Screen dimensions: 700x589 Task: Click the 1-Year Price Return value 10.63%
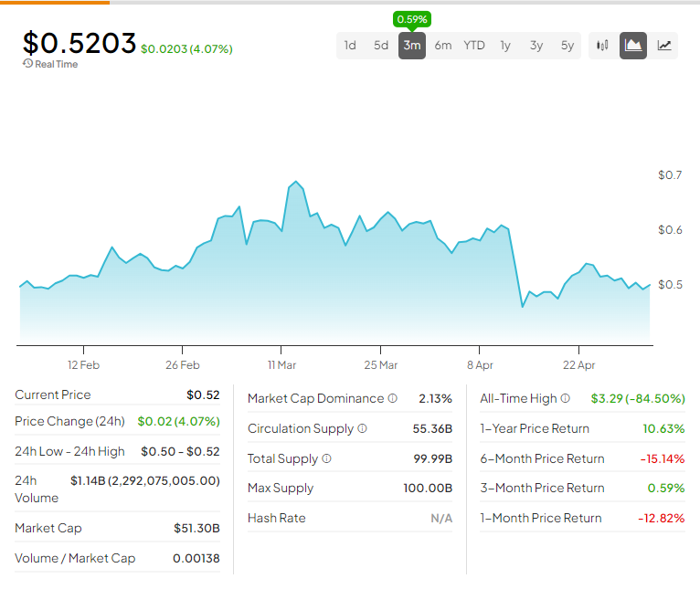[x=663, y=429]
